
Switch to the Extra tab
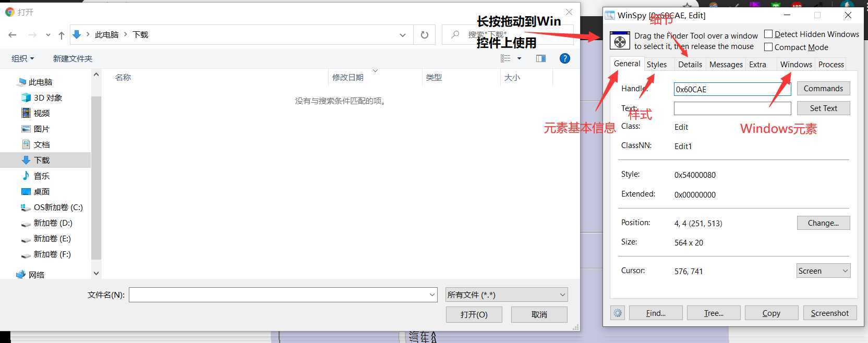coord(757,64)
